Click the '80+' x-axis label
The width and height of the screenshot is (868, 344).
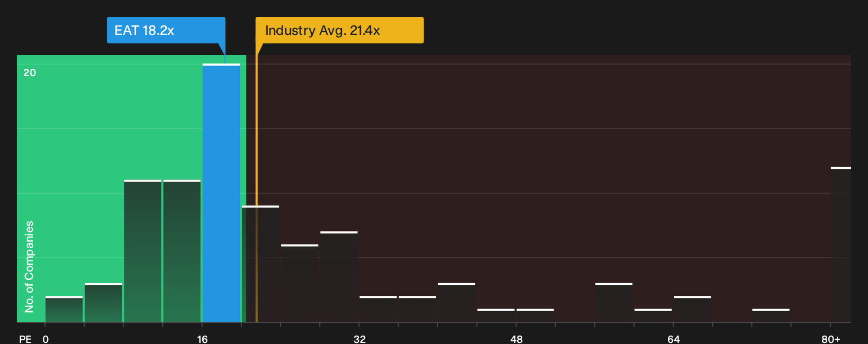tap(830, 339)
